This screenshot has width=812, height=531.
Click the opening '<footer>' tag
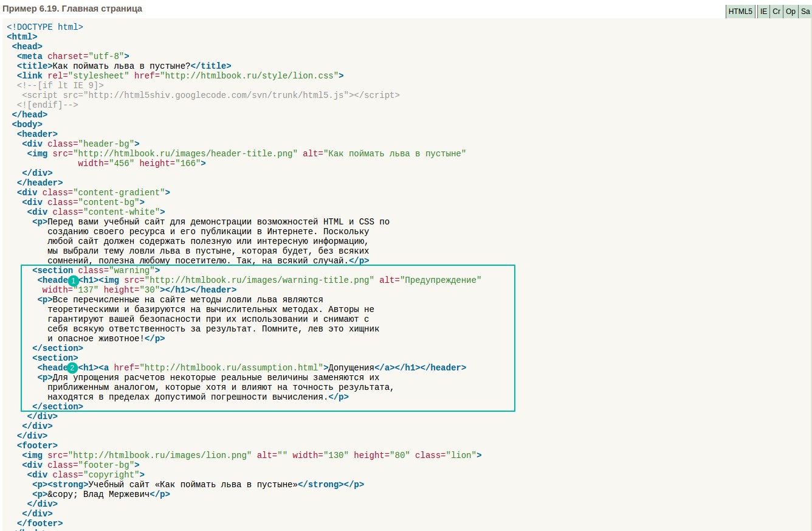tap(38, 445)
